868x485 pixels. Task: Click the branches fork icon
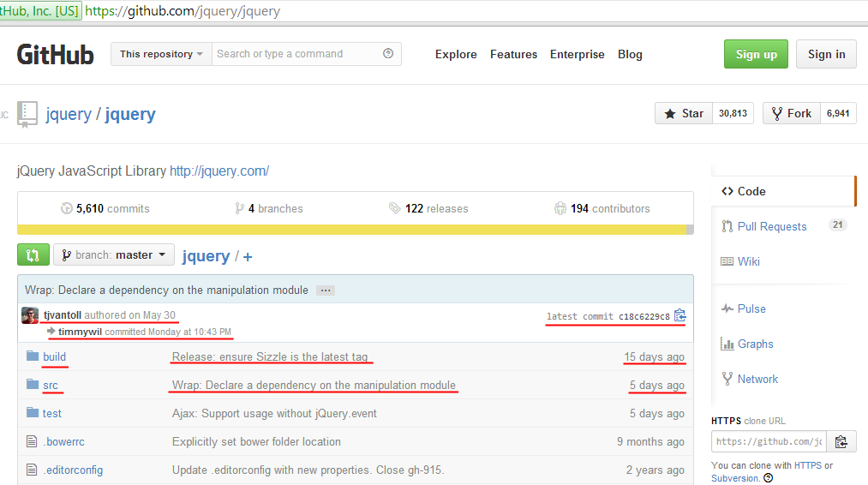tap(239, 208)
